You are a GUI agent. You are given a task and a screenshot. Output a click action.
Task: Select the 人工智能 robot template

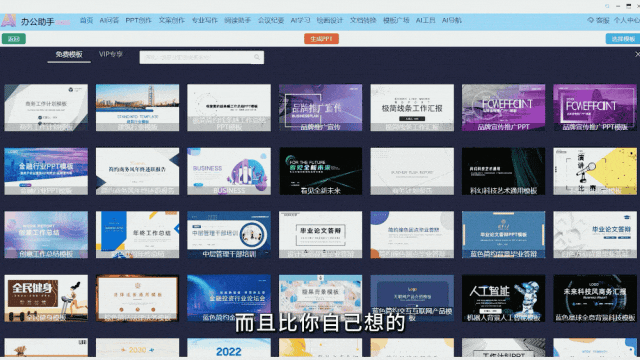(503, 298)
